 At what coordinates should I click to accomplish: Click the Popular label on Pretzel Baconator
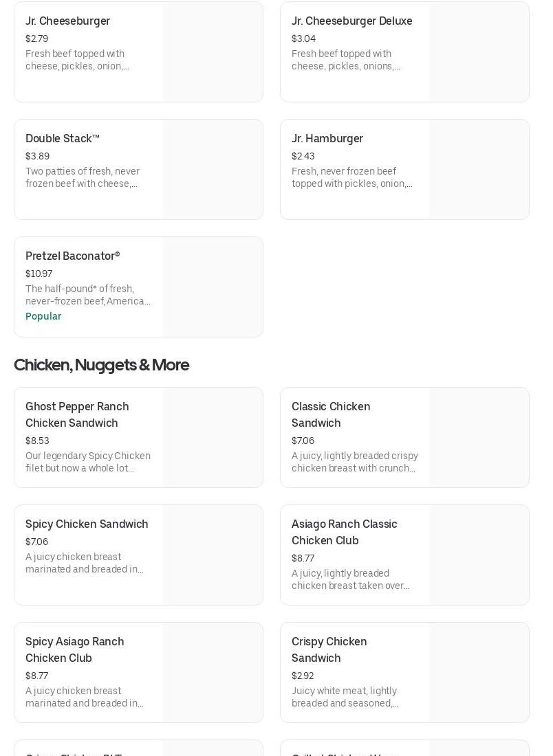tap(43, 316)
